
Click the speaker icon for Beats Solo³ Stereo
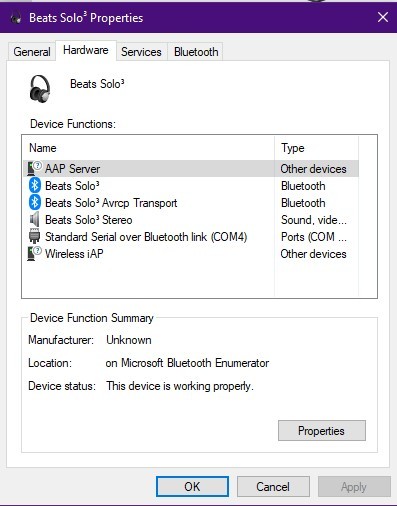click(x=34, y=219)
